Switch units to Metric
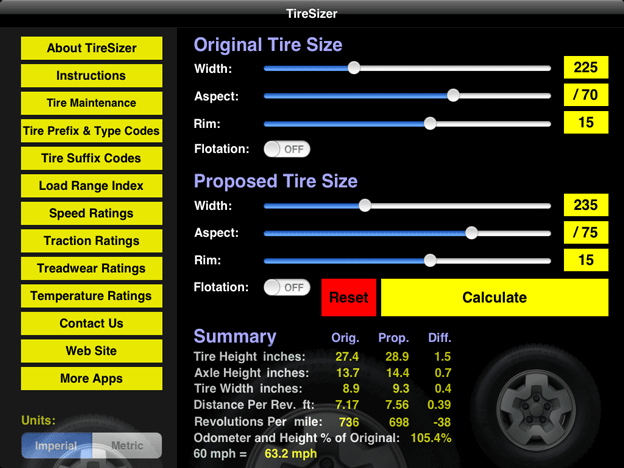This screenshot has height=468, width=624. click(x=126, y=446)
